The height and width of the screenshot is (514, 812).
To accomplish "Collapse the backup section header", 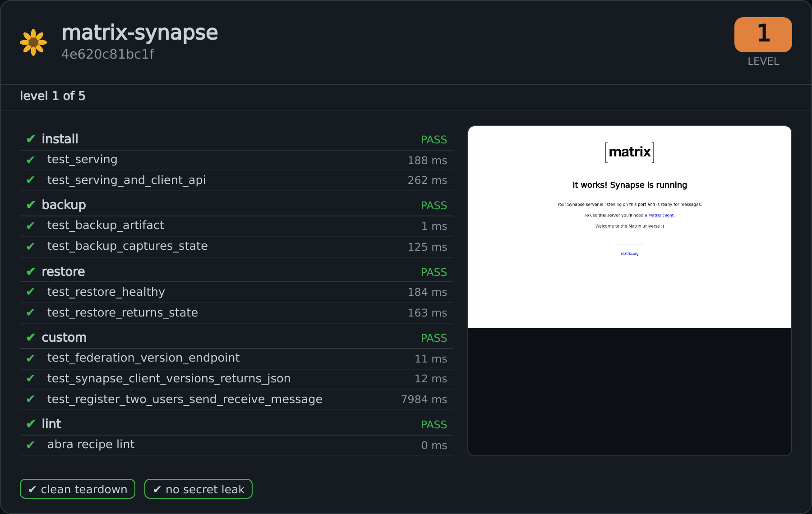I will (236, 205).
